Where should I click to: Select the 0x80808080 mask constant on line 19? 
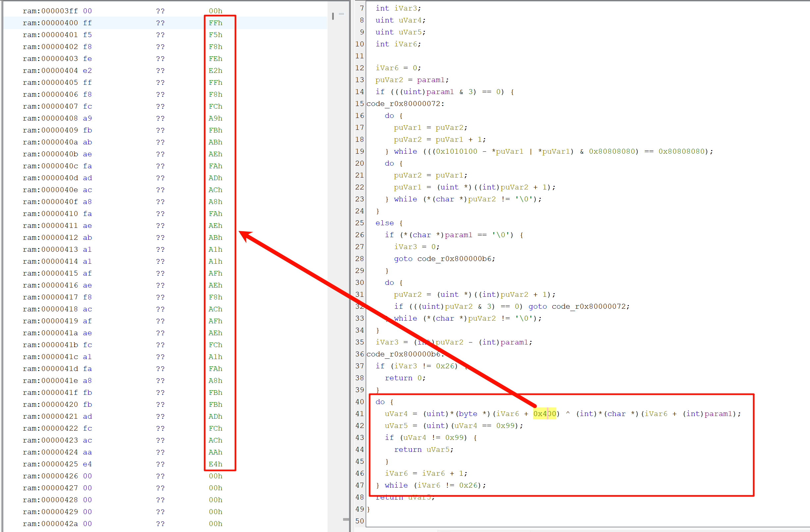[x=612, y=151]
